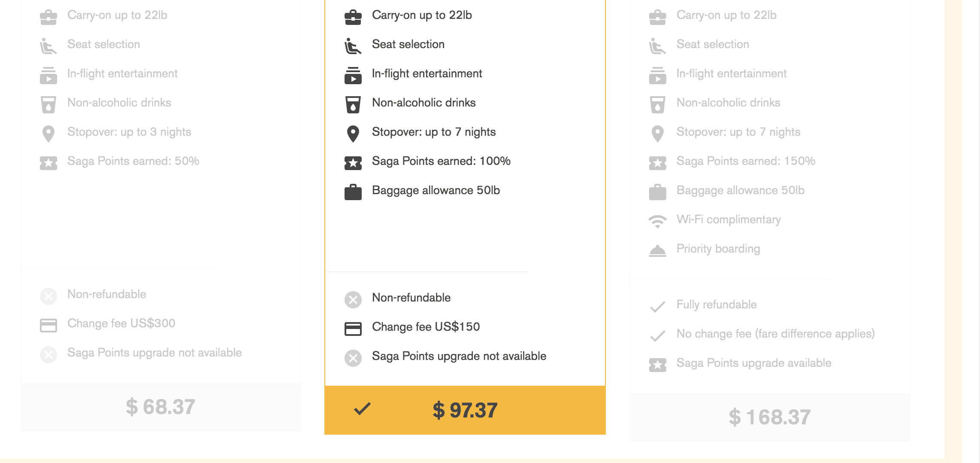The width and height of the screenshot is (980, 463).
Task: Click 'Stopover: up to 3 nights' text
Action: coord(129,132)
